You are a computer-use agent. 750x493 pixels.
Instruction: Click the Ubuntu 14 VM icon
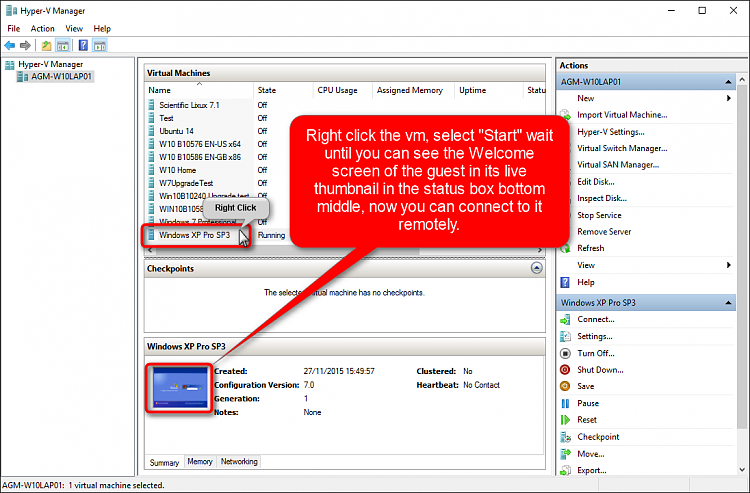point(151,131)
